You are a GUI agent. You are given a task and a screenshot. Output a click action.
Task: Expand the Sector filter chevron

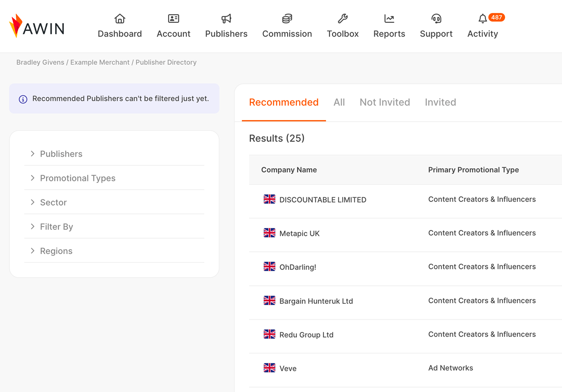coord(33,202)
